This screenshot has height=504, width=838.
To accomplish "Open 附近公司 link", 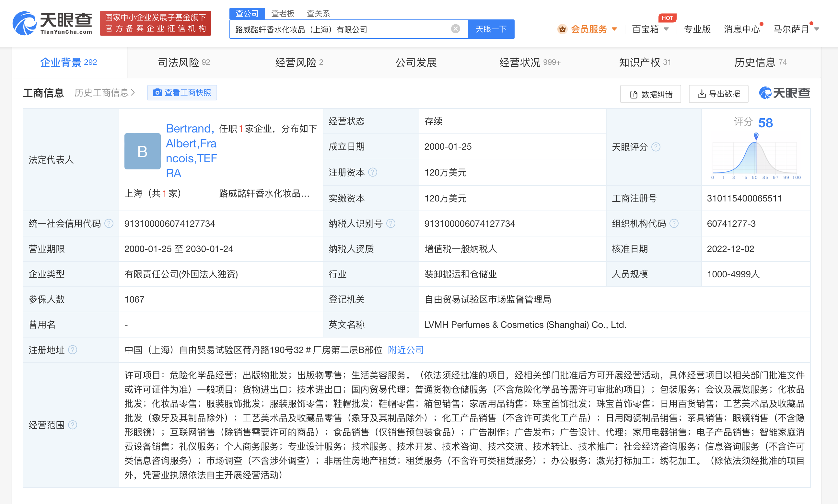I will pyautogui.click(x=406, y=350).
